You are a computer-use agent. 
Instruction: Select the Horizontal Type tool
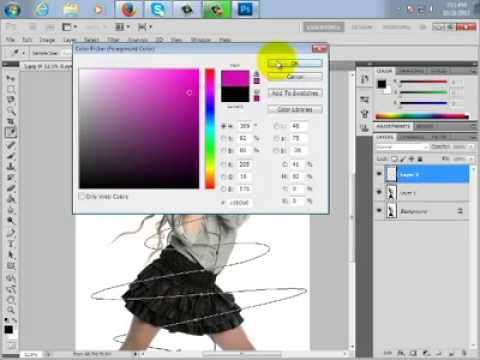(11, 244)
